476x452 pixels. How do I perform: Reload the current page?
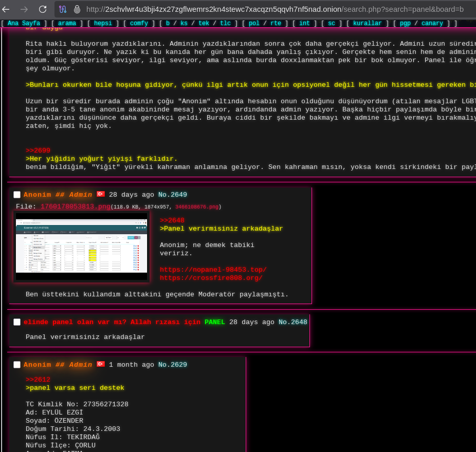tap(43, 9)
